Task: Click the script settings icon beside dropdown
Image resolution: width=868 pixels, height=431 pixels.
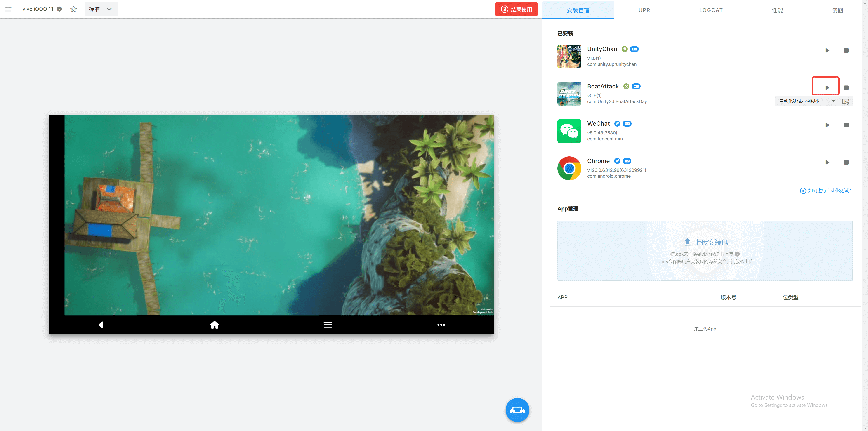Action: [845, 101]
